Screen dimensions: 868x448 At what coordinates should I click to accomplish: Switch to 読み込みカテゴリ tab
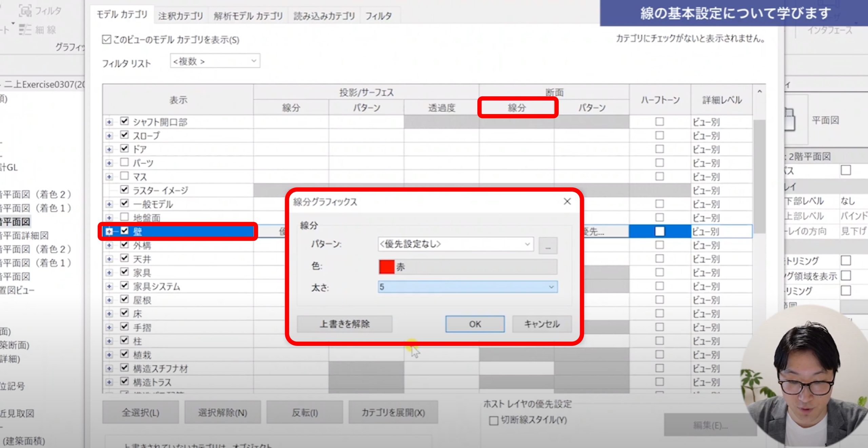pos(324,16)
